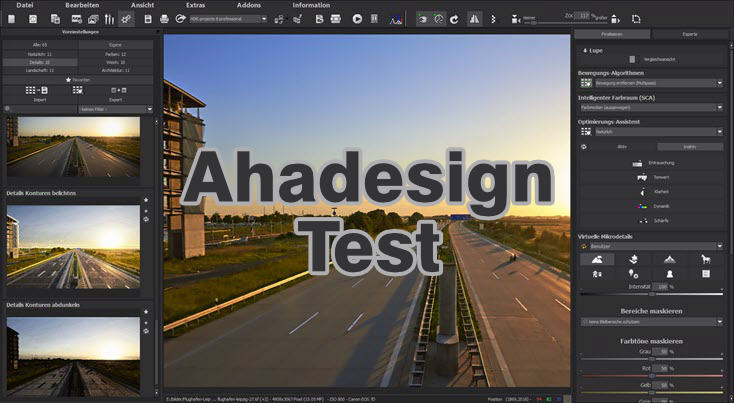The width and height of the screenshot is (734, 403).
Task: Open the Extras menu
Action: pos(195,5)
